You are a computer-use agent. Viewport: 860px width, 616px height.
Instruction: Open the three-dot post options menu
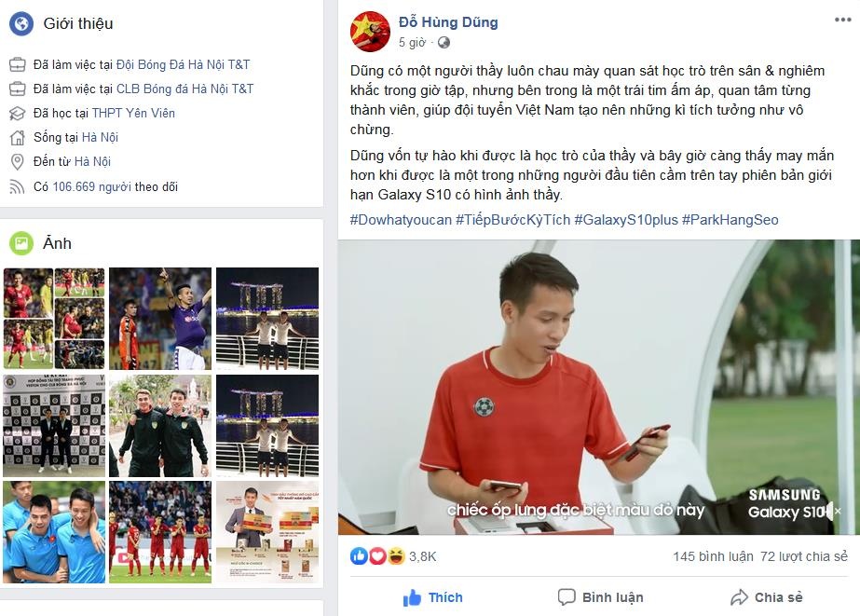(842, 21)
